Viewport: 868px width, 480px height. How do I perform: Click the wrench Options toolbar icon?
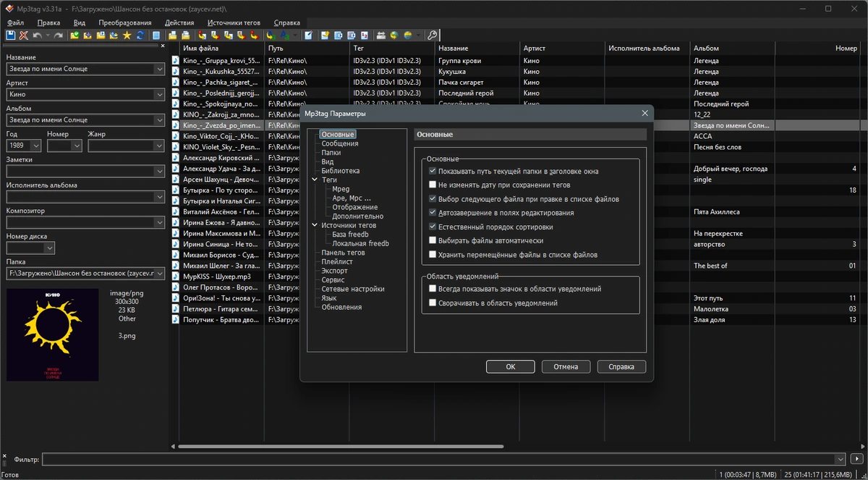pyautogui.click(x=433, y=35)
